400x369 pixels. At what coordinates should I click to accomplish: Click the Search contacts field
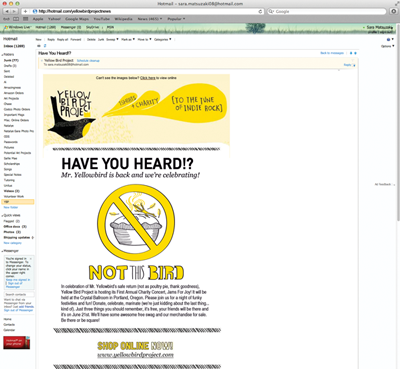pos(19,295)
